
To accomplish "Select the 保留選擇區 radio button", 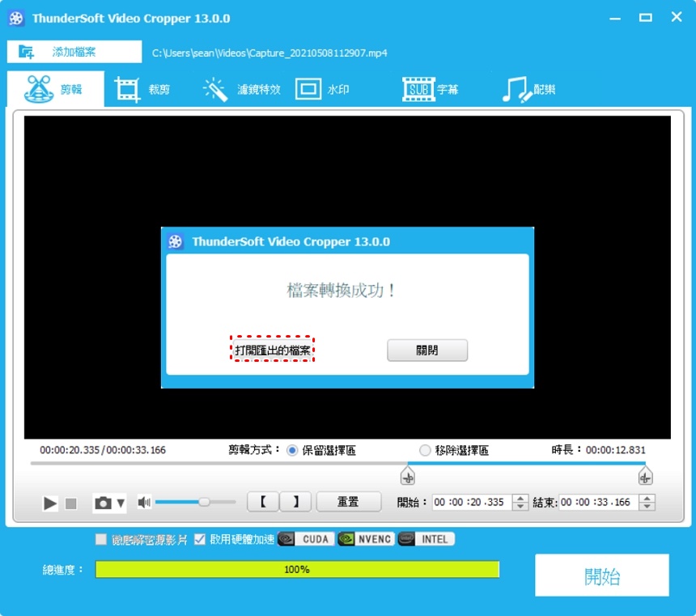I will coord(293,450).
